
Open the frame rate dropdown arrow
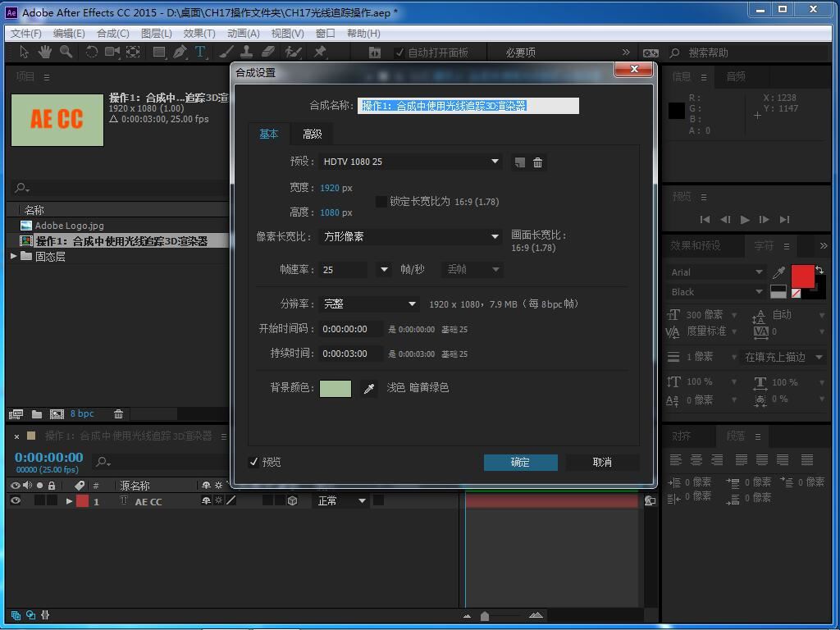click(384, 269)
